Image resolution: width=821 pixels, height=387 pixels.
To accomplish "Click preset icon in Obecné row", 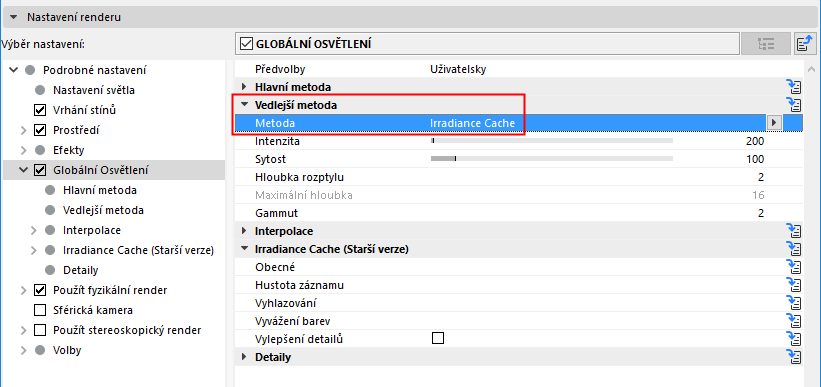I will tap(795, 267).
